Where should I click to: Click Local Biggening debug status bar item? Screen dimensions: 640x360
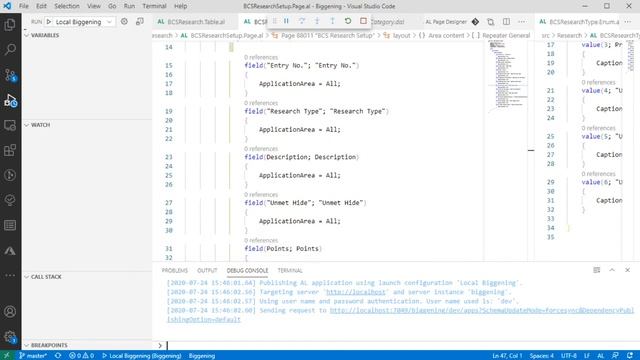coord(141,356)
